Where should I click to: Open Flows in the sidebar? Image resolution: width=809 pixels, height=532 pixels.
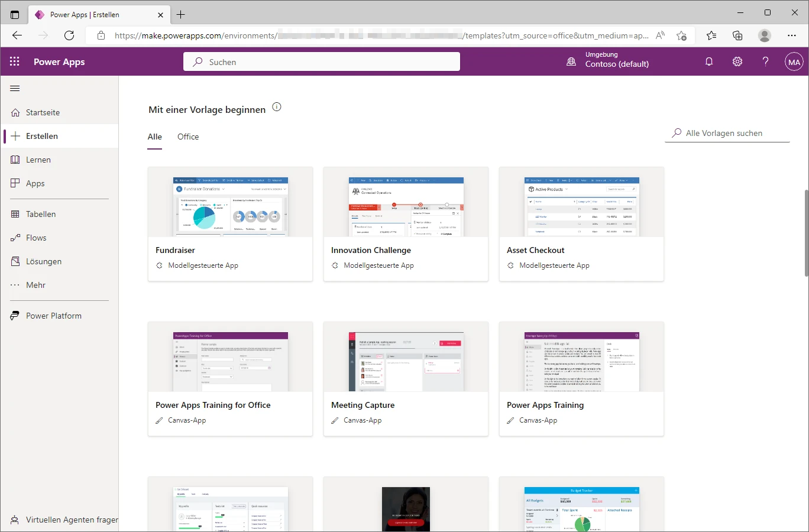pyautogui.click(x=59, y=238)
